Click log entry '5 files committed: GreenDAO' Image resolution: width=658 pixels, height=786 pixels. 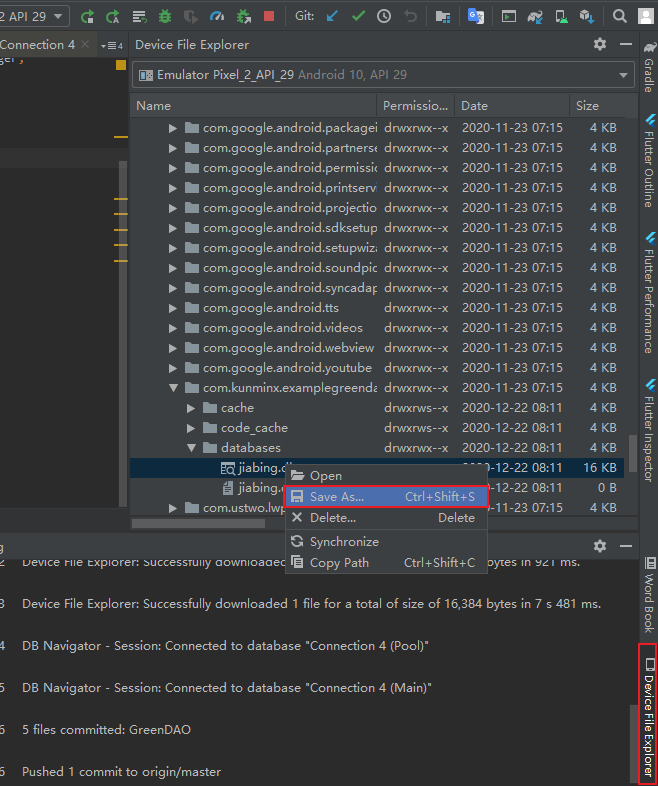tap(106, 729)
